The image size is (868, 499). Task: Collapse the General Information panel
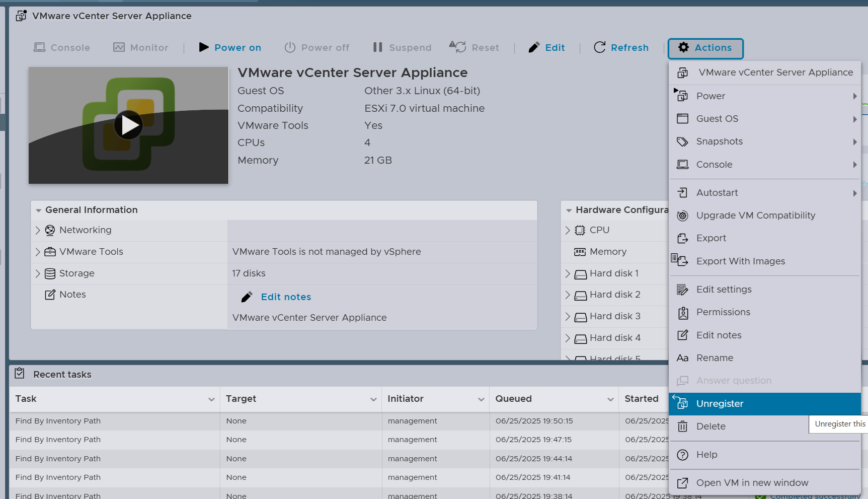click(x=39, y=210)
